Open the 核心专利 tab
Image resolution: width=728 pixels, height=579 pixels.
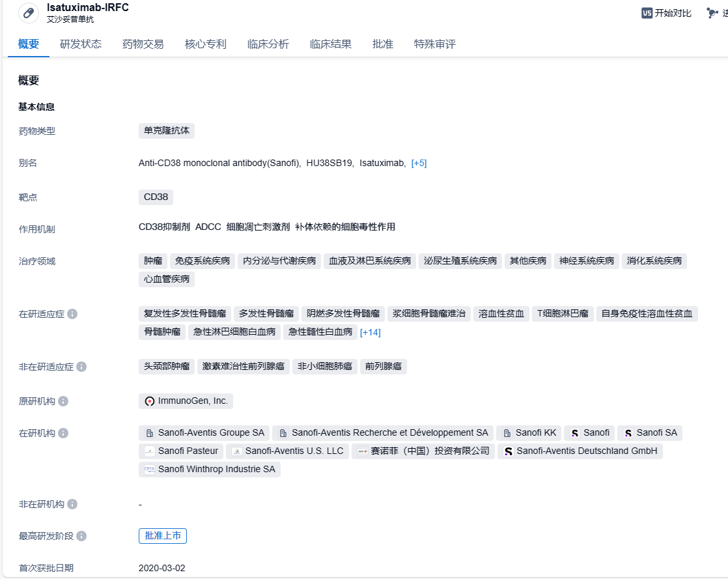(x=206, y=44)
